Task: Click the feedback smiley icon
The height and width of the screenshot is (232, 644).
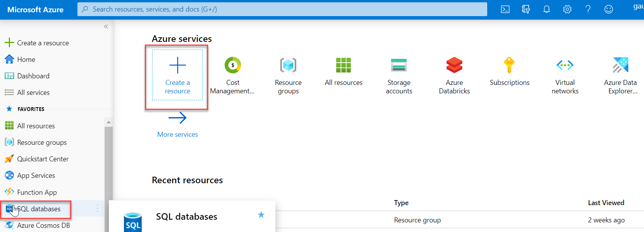Action: coord(609,9)
